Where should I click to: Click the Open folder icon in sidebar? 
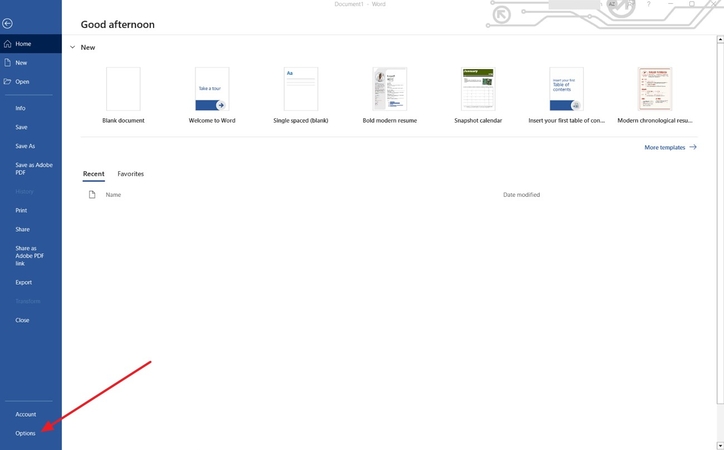[7, 82]
